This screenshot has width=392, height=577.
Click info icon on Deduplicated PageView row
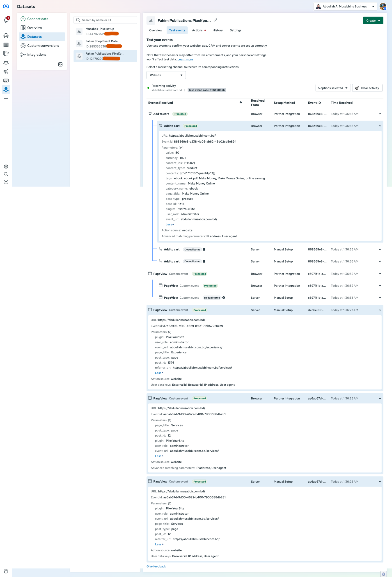(224, 298)
